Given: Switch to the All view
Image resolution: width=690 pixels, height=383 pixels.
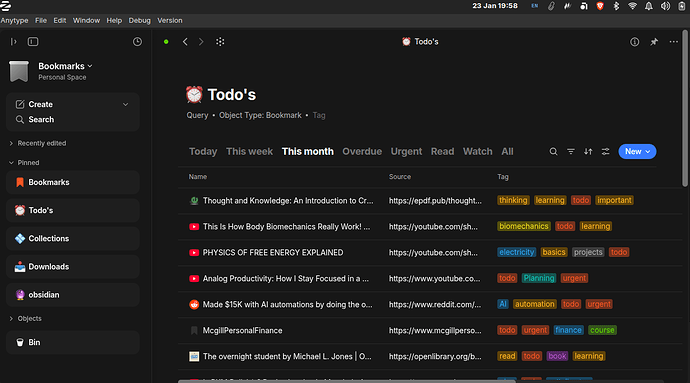Looking at the screenshot, I should 507,151.
